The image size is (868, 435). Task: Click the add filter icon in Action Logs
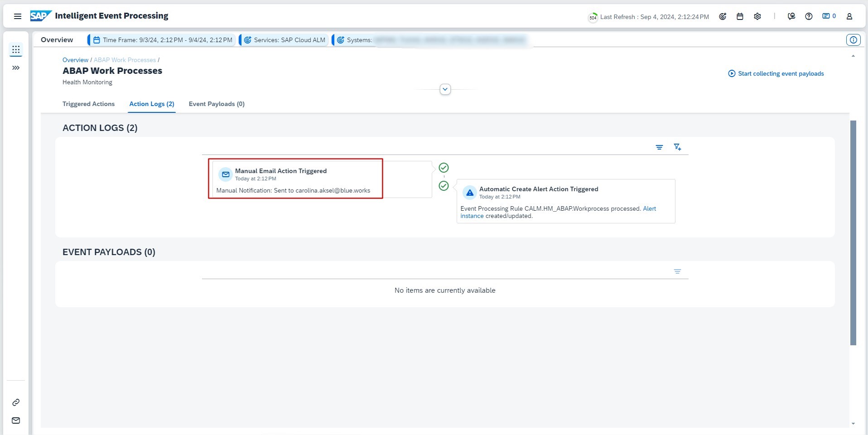click(x=677, y=147)
